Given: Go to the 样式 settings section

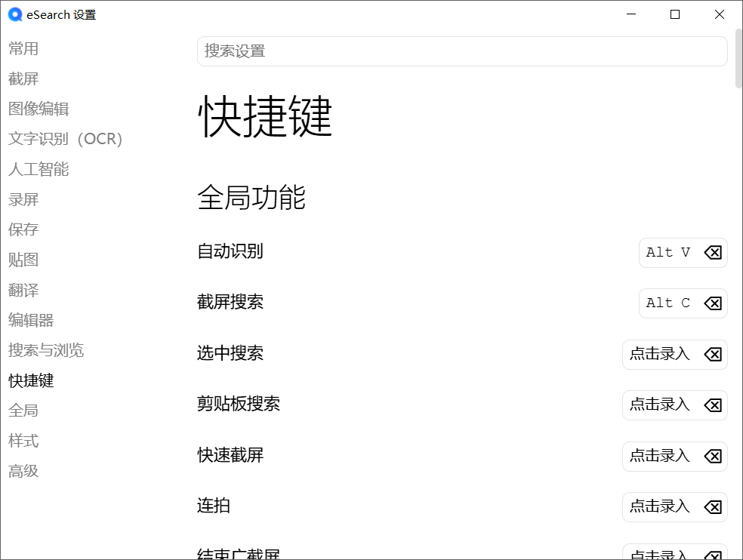Looking at the screenshot, I should (x=23, y=441).
